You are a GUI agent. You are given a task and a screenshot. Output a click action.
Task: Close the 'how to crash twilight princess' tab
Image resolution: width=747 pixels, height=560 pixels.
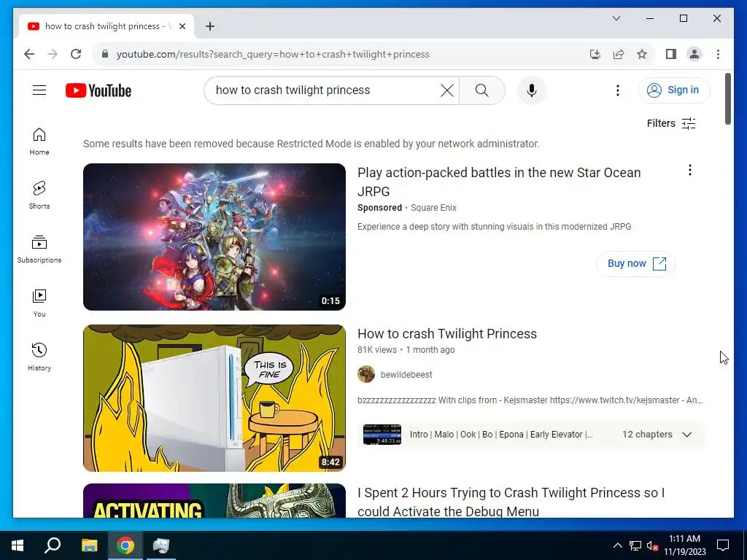click(x=182, y=26)
